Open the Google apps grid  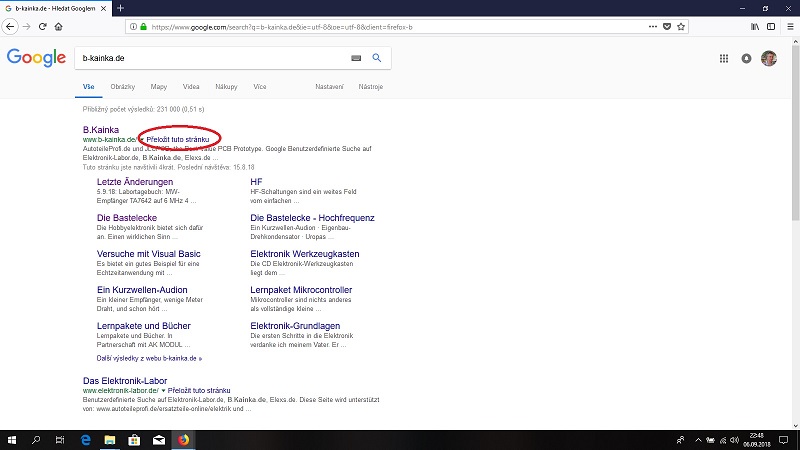pos(724,58)
